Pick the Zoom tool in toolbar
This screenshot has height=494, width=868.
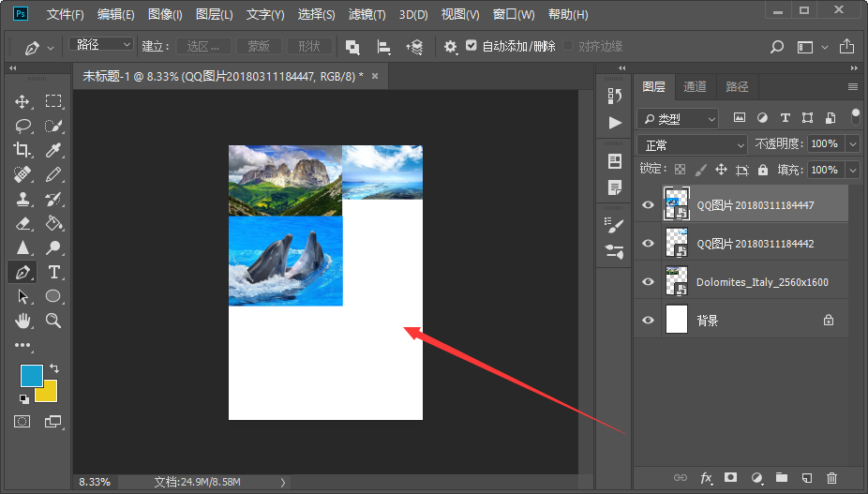point(53,321)
